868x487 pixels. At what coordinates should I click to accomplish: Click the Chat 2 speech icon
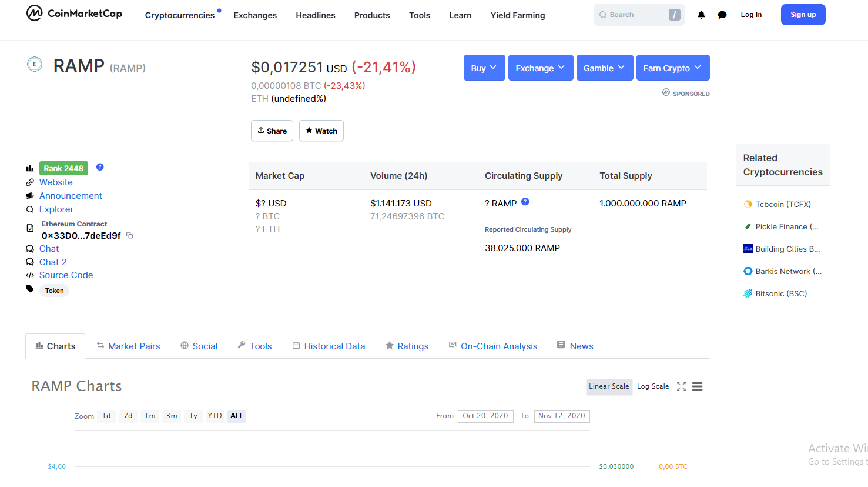point(30,262)
